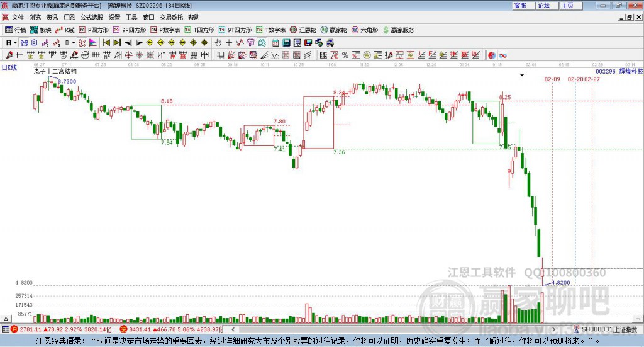
Task: Click the infinity loop icon
Action: coord(502,55)
